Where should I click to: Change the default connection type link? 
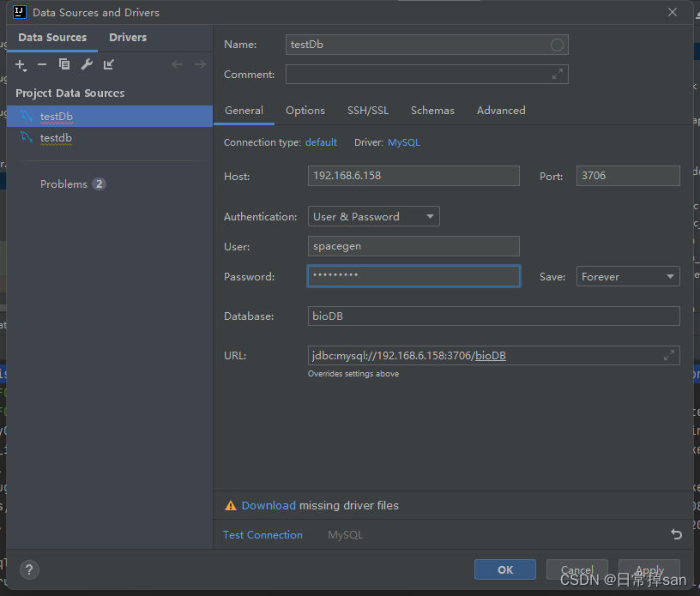[x=321, y=142]
